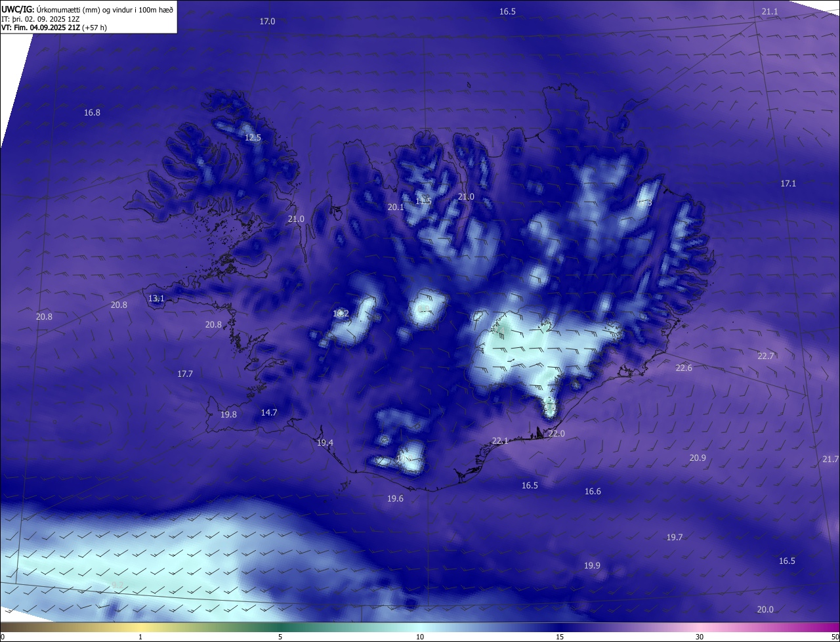
Task: Click the map value 21.1
Action: (x=770, y=12)
